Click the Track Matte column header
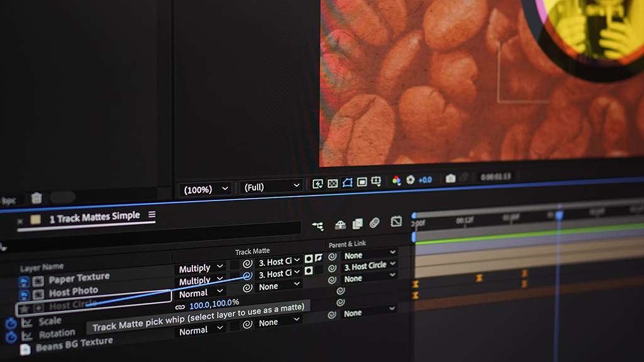The height and width of the screenshot is (362, 644). (x=252, y=251)
